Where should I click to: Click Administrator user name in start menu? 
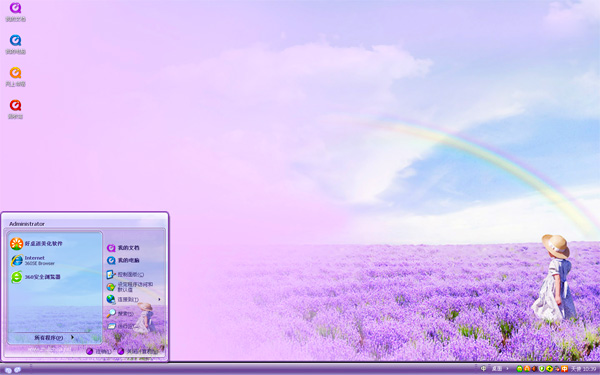[27, 224]
